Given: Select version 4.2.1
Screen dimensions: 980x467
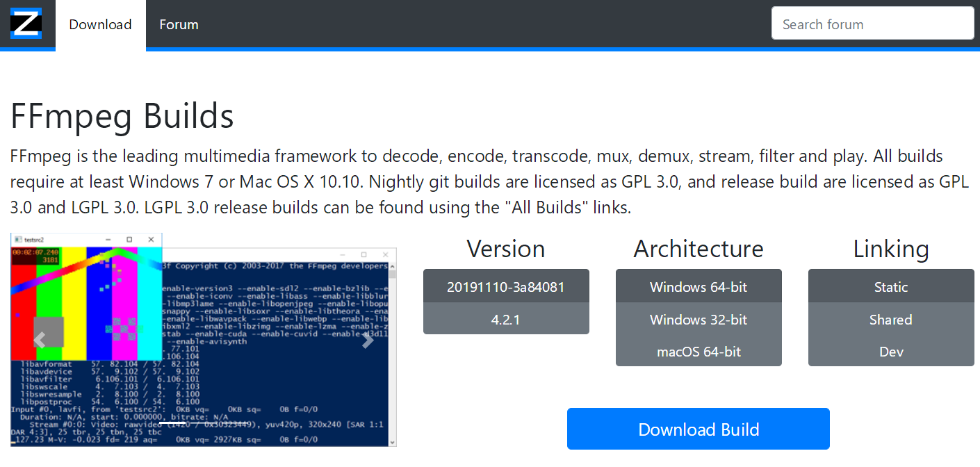Looking at the screenshot, I should [506, 319].
